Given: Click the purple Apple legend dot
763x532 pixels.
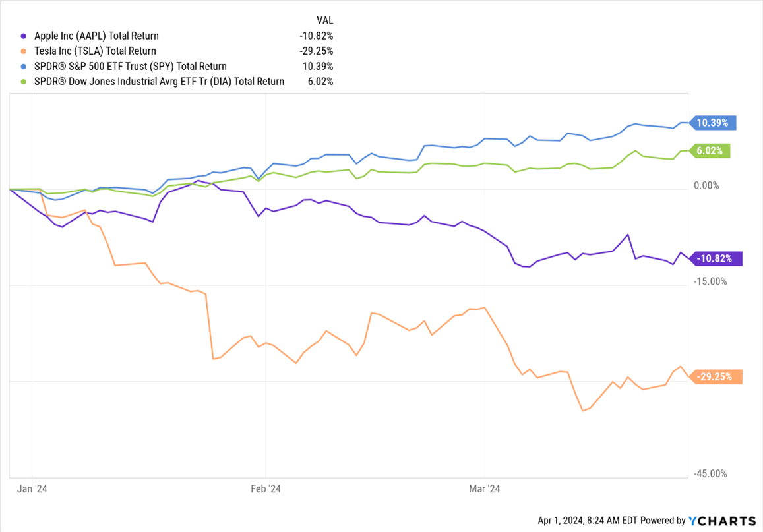Looking at the screenshot, I should (24, 36).
